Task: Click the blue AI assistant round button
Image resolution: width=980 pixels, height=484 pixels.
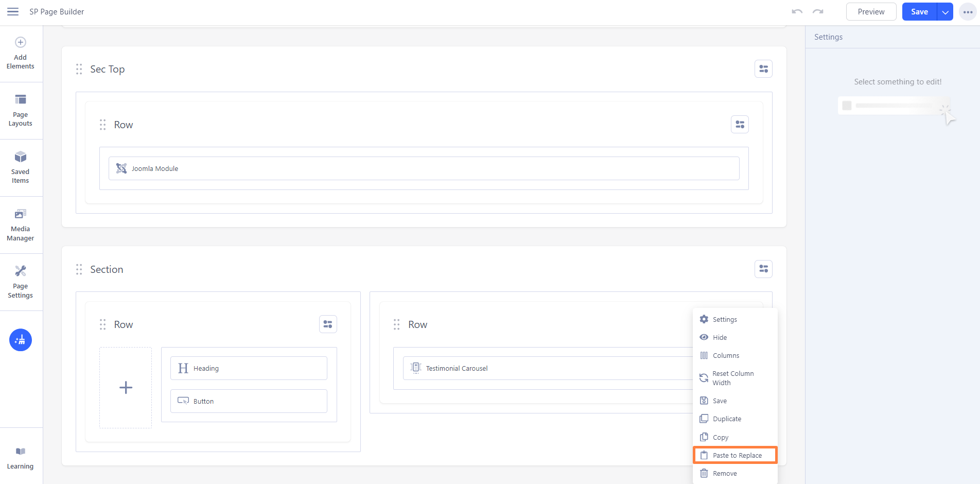Action: click(x=21, y=340)
